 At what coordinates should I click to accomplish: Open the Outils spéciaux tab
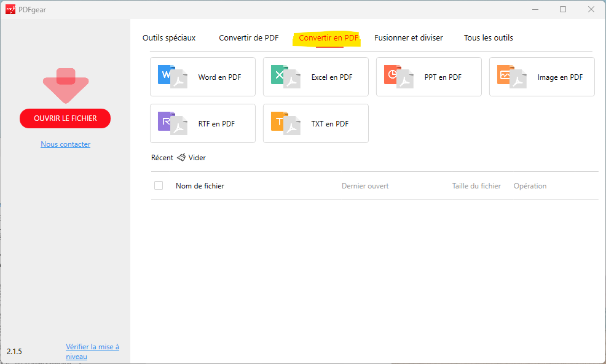(x=169, y=38)
